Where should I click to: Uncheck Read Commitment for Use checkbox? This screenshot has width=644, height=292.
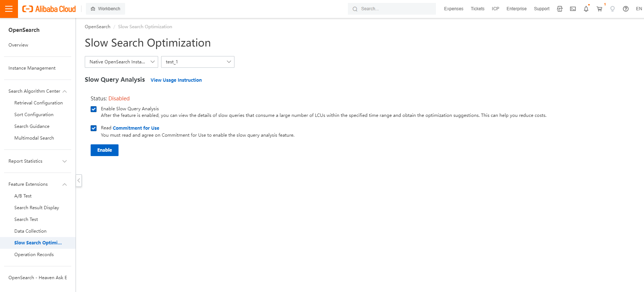pyautogui.click(x=94, y=128)
